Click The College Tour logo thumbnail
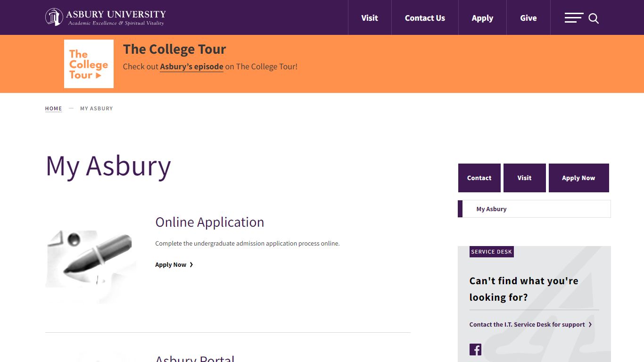 [x=89, y=64]
